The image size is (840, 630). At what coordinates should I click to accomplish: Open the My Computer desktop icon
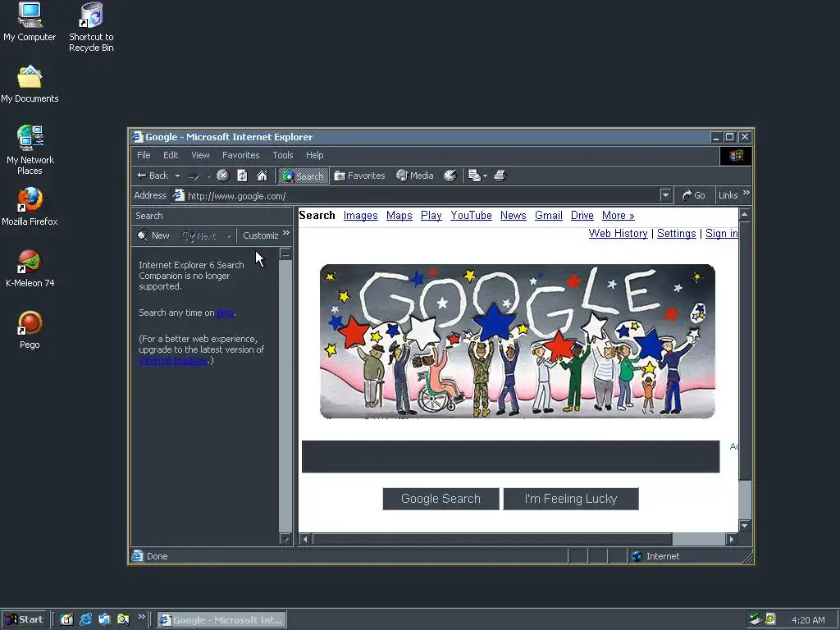30,22
